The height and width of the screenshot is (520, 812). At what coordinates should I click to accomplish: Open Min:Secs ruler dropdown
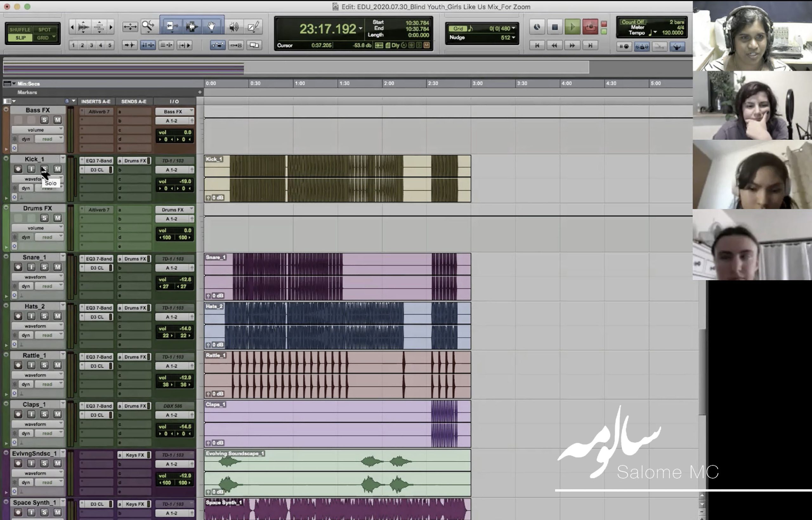click(x=10, y=83)
